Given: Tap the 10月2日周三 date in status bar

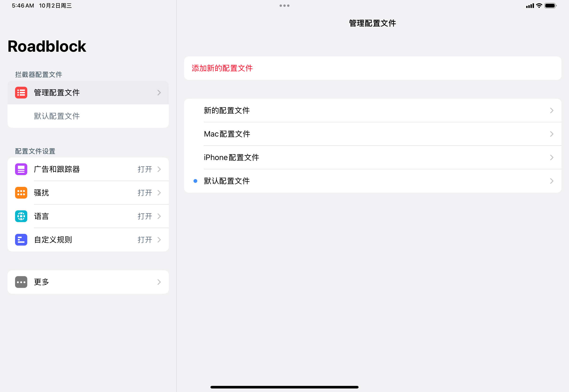Looking at the screenshot, I should 55,6.
